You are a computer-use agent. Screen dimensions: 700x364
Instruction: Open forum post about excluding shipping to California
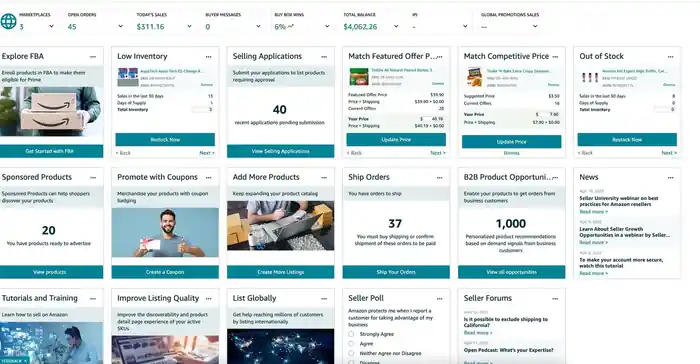506,322
